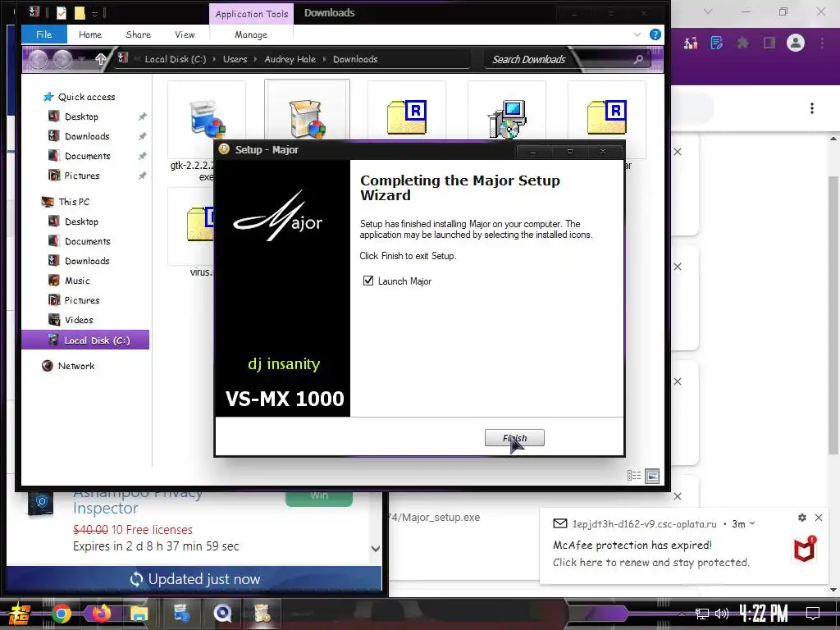Viewport: 840px width, 630px height.
Task: Open Windows Start button on taskbar
Action: [x=20, y=614]
